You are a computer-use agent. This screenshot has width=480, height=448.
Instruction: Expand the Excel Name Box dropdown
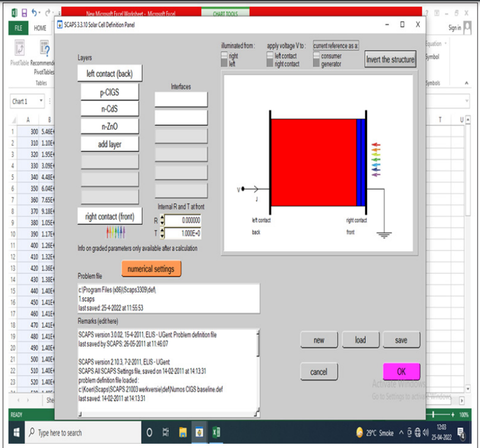click(x=41, y=101)
